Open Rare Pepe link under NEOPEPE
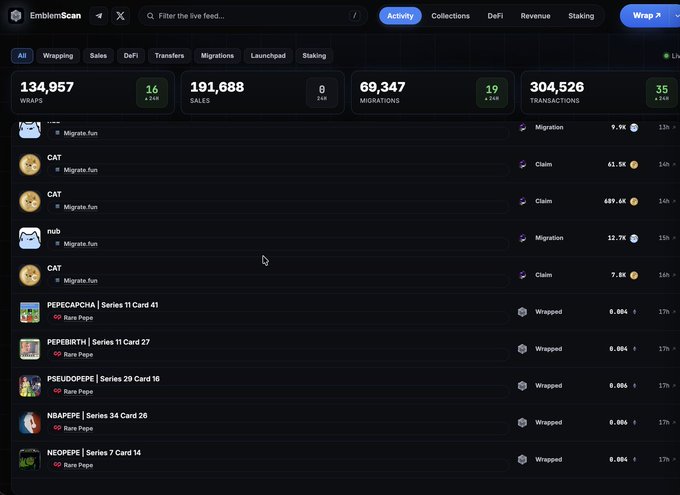The width and height of the screenshot is (680, 495). 78,465
